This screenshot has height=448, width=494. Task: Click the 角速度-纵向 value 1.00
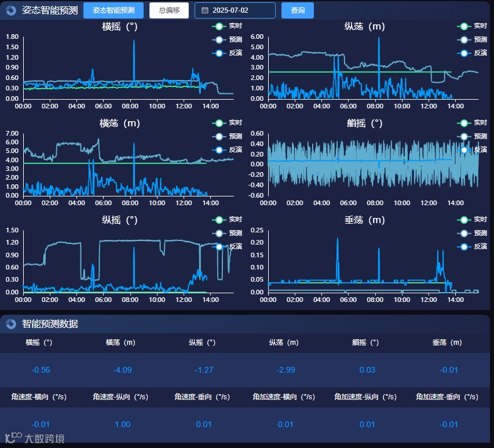click(122, 424)
